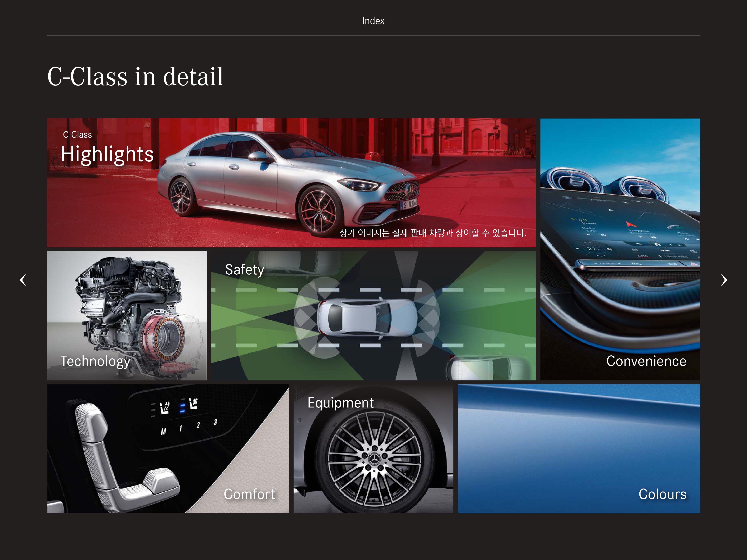Click the Comfort label text
This screenshot has height=560, width=747.
[249, 494]
